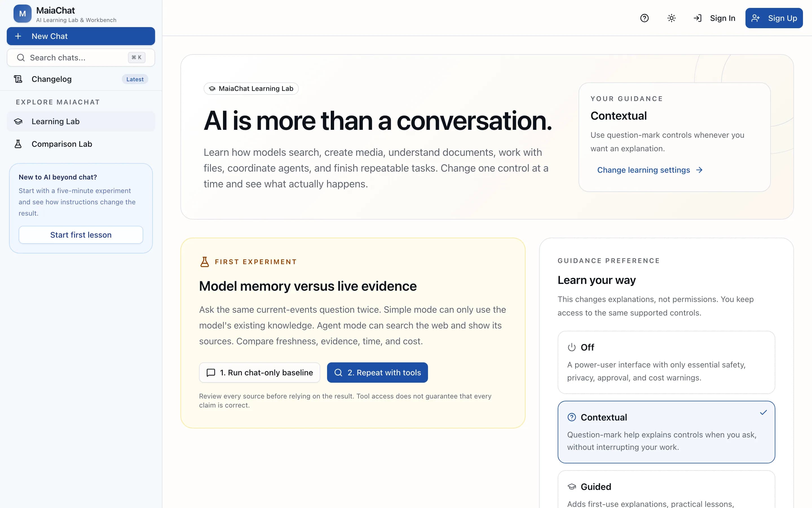Open Changelog in the sidebar
The height and width of the screenshot is (508, 812).
pos(81,79)
